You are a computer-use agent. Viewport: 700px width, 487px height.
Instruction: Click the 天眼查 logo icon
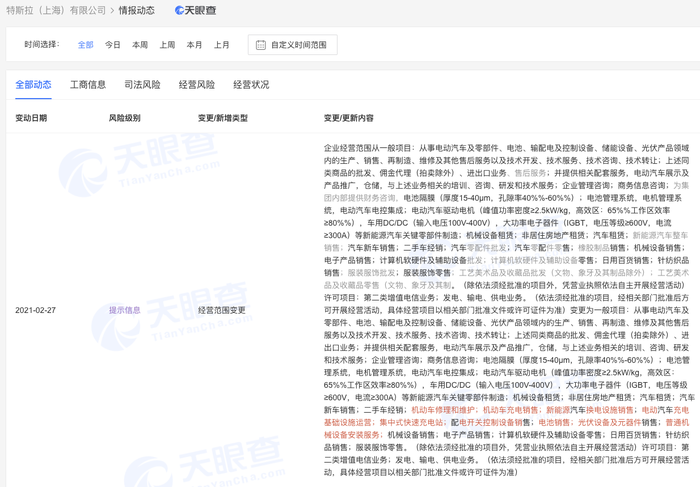196,10
